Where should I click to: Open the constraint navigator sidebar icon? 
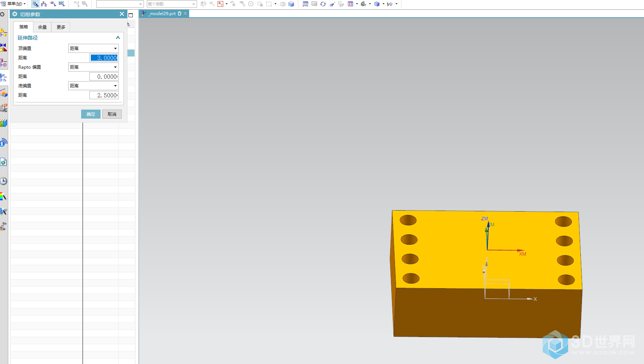click(4, 47)
